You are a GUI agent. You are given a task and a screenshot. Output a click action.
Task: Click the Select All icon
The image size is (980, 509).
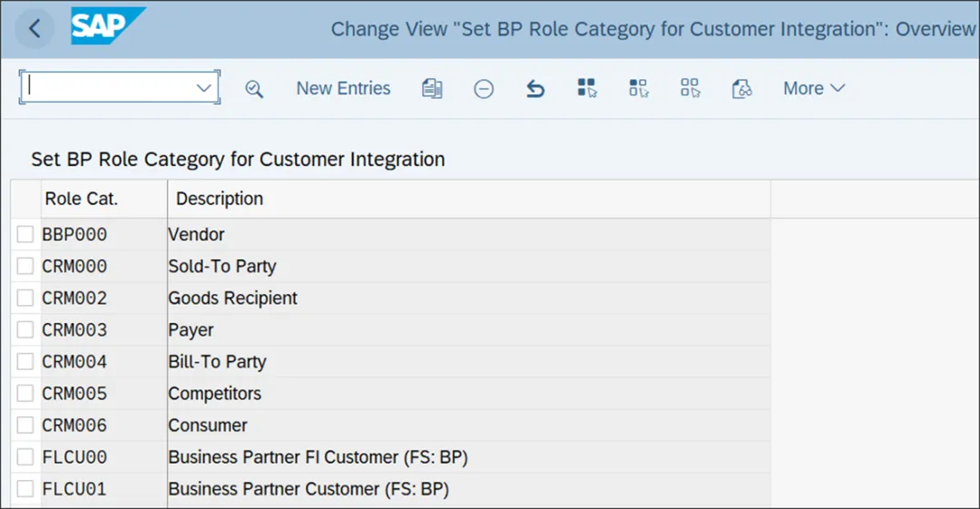[587, 89]
